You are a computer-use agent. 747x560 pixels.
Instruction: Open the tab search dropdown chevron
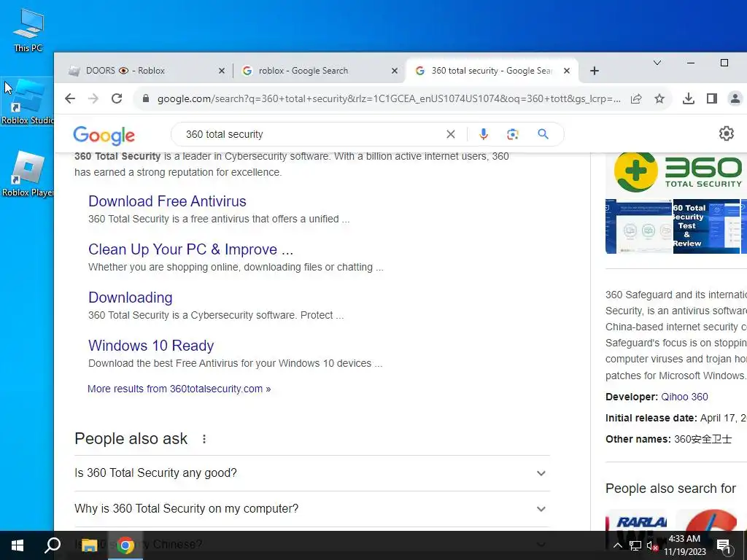pyautogui.click(x=657, y=63)
